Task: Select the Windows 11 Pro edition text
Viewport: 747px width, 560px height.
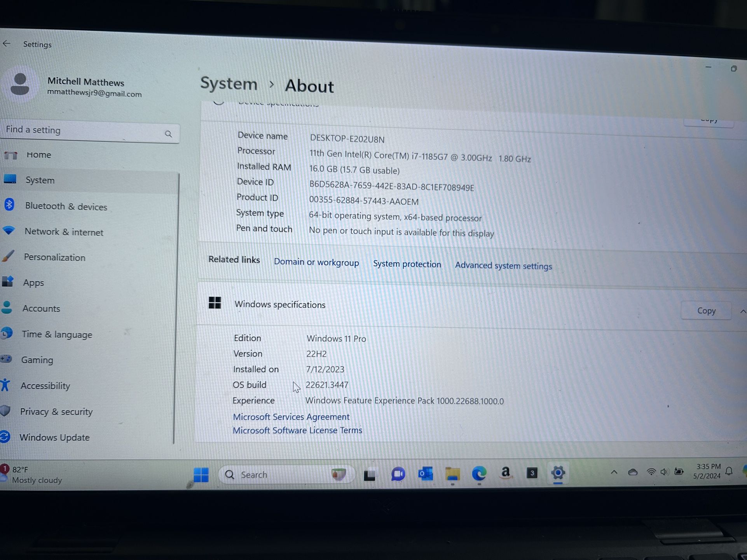Action: point(336,338)
